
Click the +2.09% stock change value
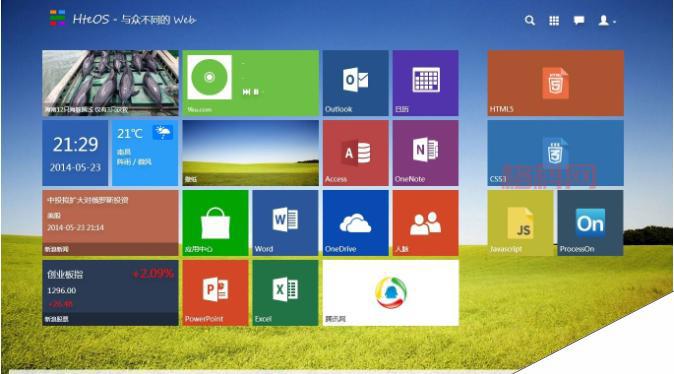[x=153, y=273]
